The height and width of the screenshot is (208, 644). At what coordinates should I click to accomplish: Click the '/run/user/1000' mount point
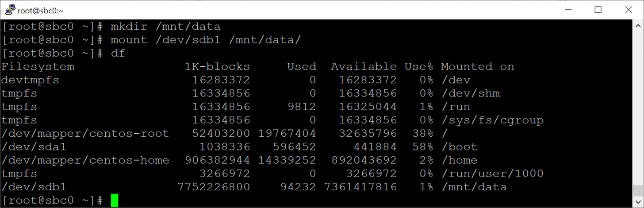[x=492, y=173]
